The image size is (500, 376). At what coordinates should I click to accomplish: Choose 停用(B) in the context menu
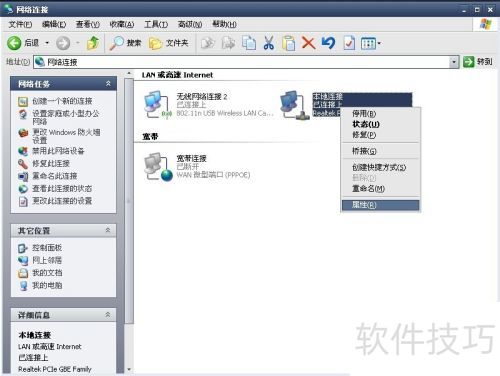[380, 114]
